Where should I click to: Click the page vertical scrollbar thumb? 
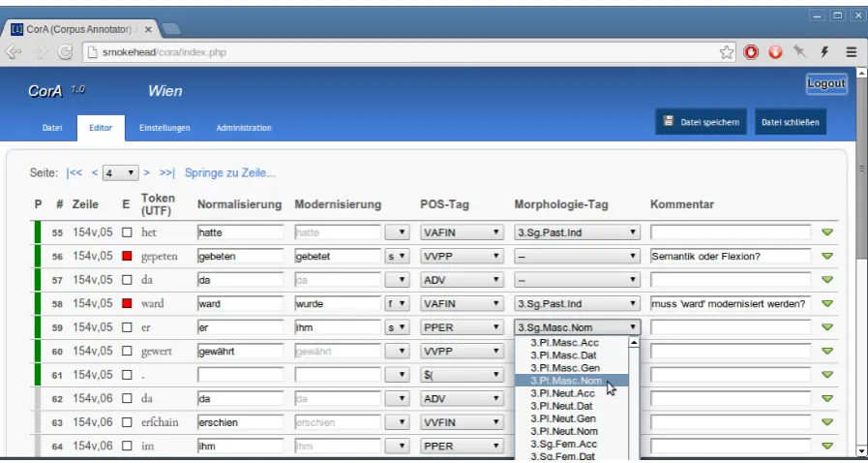861,167
